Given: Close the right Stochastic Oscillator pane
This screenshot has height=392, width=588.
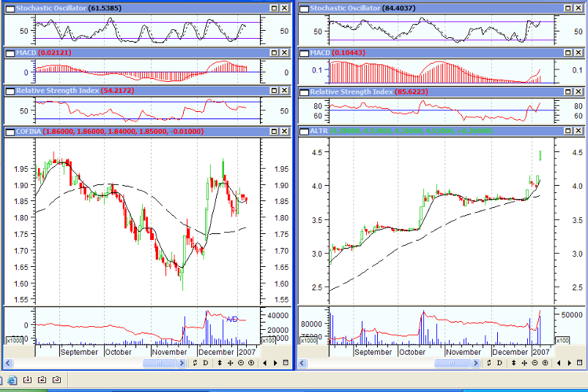Looking at the screenshot, I should tap(578, 8).
